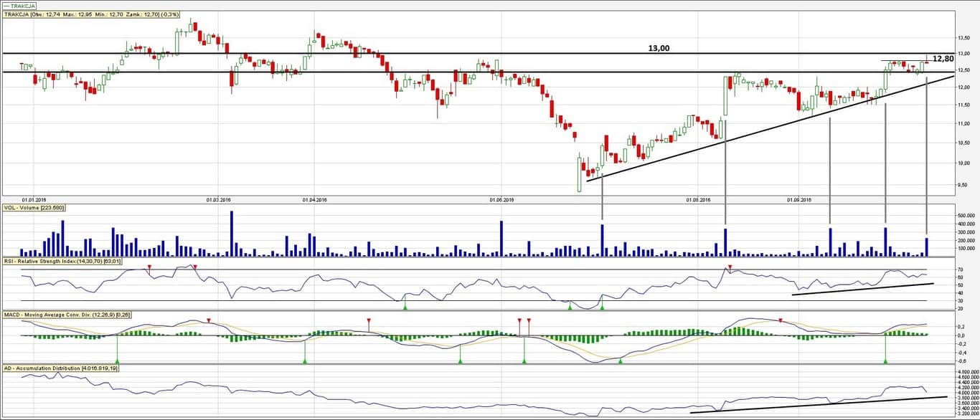Click first red RSI overbought sell marker
980x420 pixels.
(x=149, y=267)
